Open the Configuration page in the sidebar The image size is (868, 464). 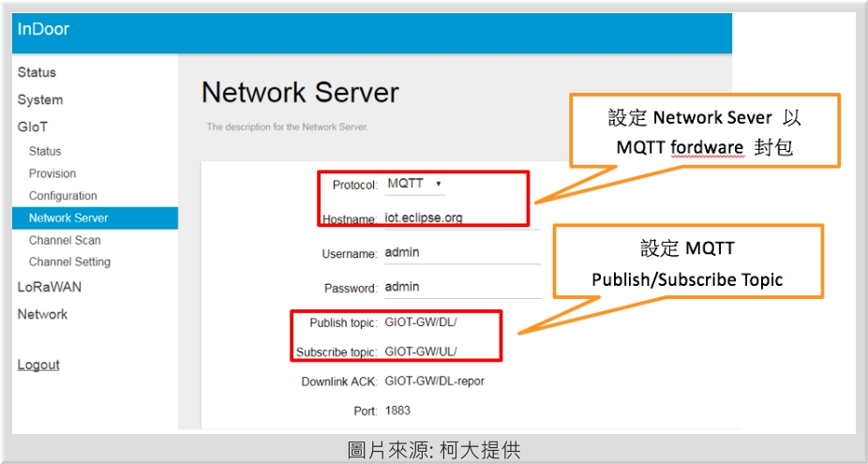pos(63,196)
